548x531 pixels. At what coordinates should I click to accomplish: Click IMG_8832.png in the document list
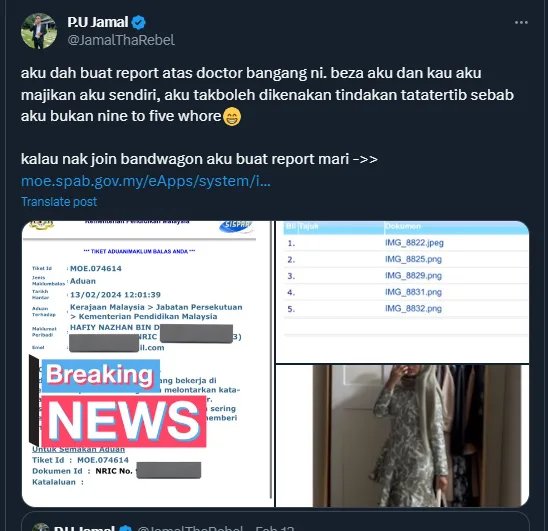pos(413,309)
